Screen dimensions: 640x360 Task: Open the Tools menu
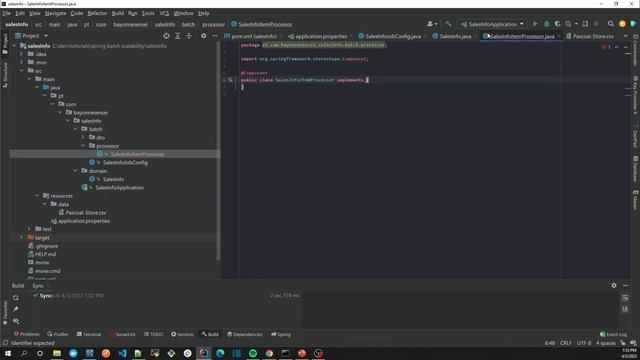[148, 13]
